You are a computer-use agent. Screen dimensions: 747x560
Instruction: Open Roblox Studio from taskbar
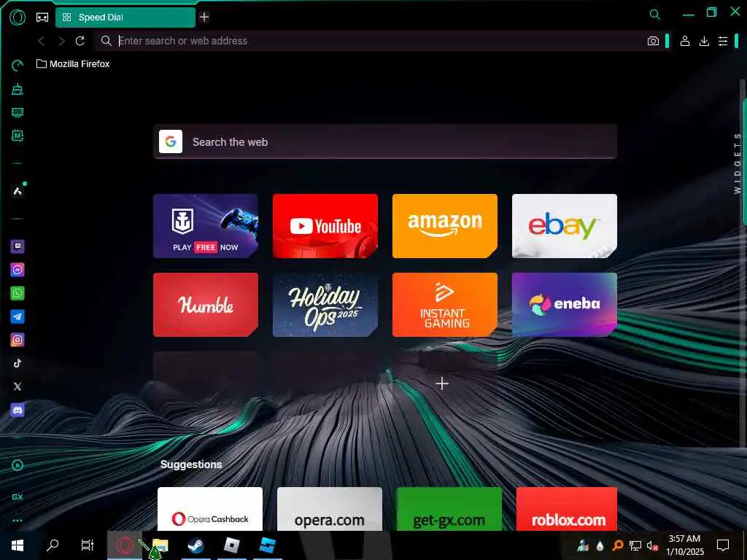click(267, 545)
